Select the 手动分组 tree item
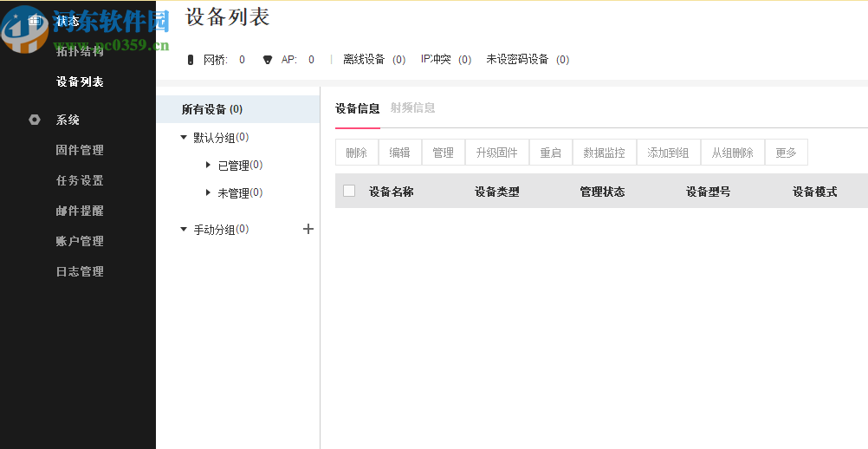868x449 pixels. point(221,229)
